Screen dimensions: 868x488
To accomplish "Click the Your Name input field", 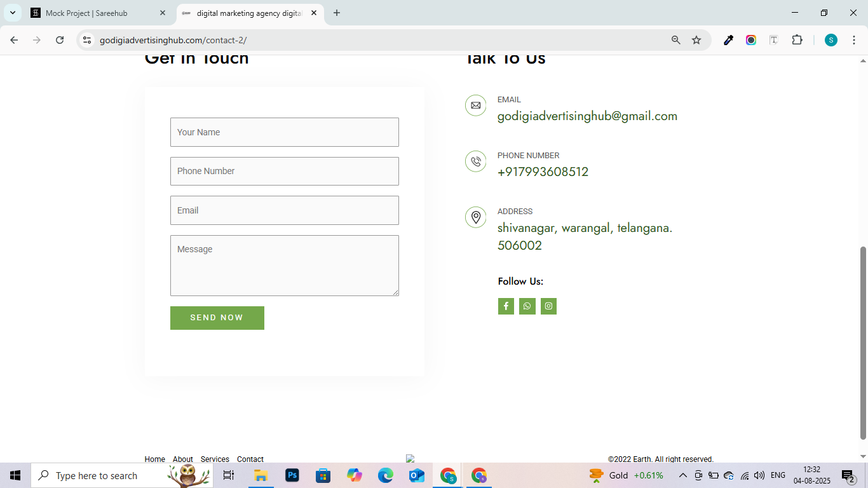I will (284, 132).
